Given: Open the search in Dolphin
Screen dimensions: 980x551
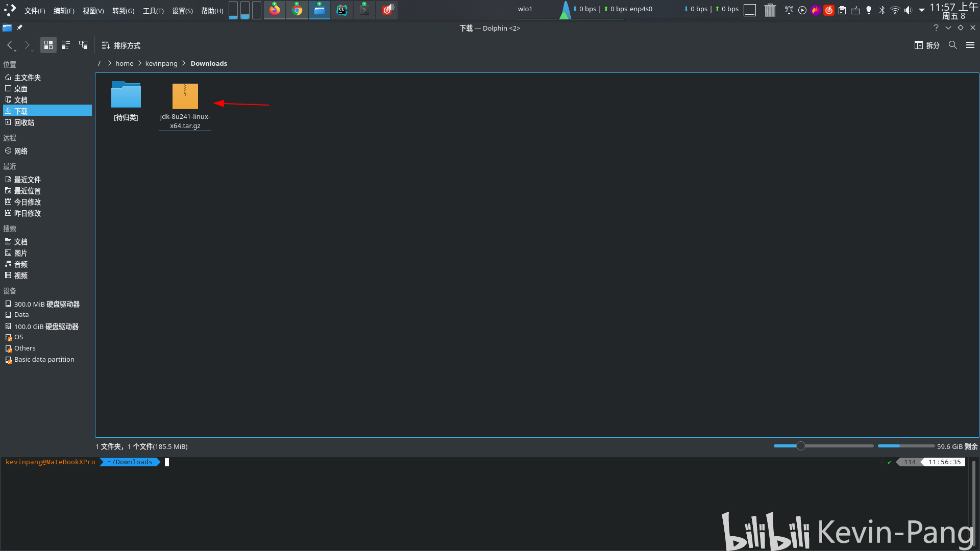Looking at the screenshot, I should coord(952,45).
